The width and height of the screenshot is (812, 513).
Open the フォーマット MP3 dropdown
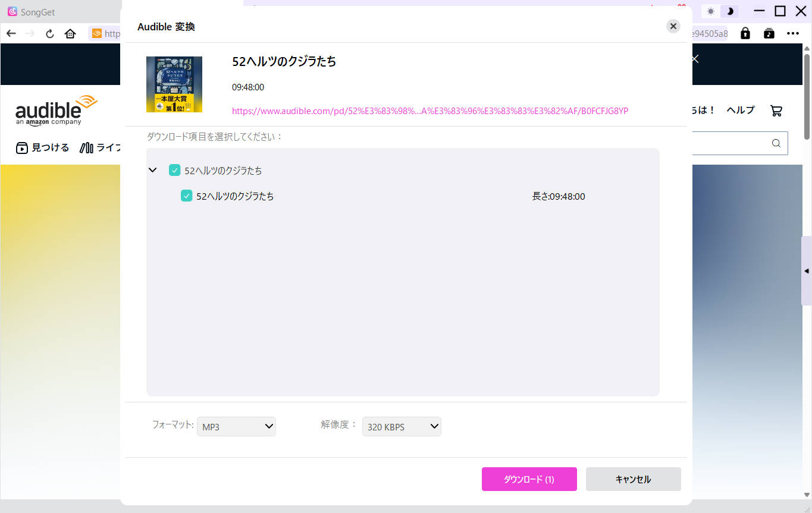pos(236,426)
